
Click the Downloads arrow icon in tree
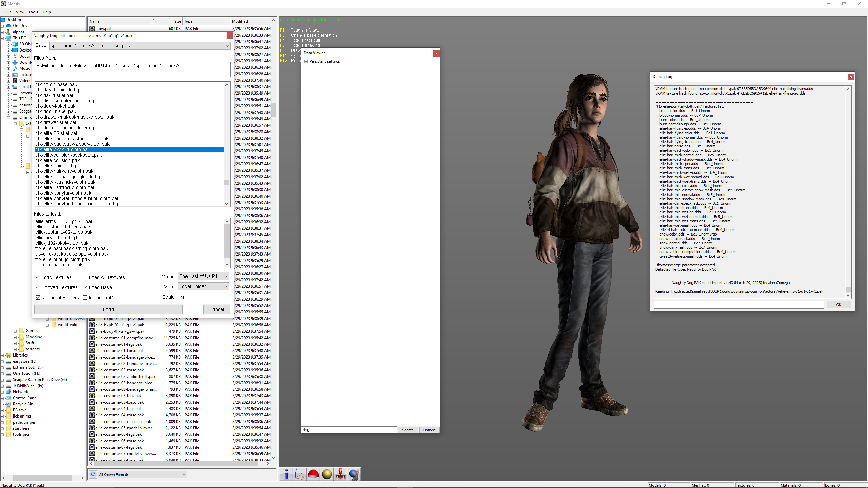click(x=15, y=62)
